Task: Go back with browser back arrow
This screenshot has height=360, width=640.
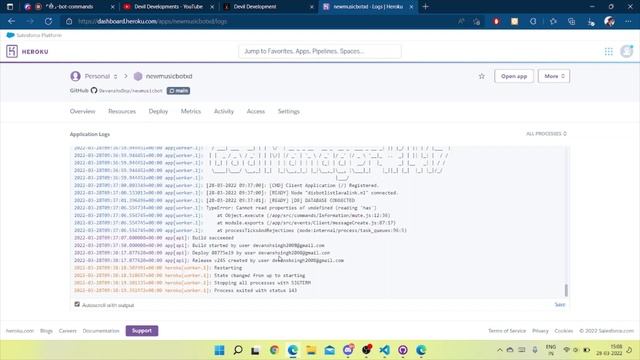Action: [11, 21]
